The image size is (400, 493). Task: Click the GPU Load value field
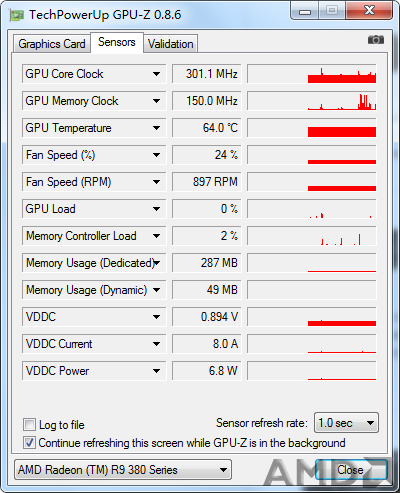point(207,209)
